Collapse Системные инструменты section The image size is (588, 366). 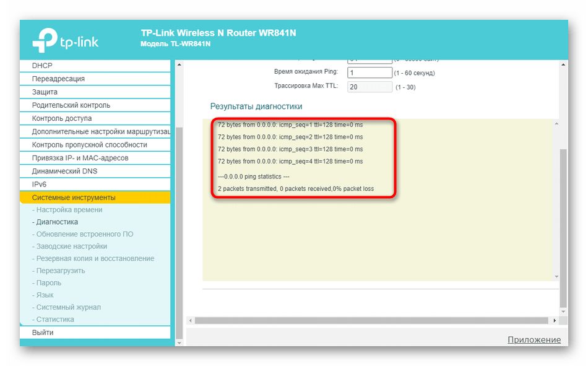point(74,198)
